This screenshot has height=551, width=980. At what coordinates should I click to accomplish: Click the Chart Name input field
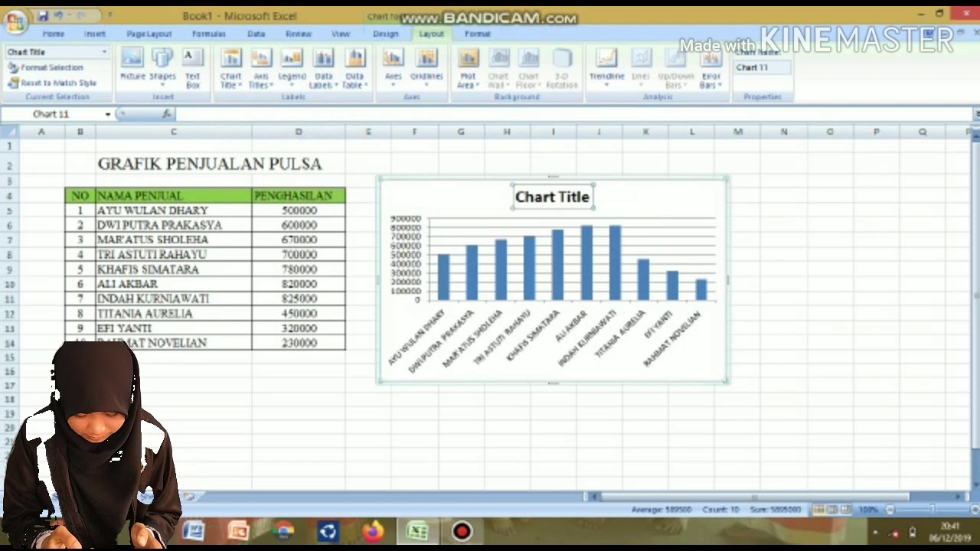coord(761,67)
